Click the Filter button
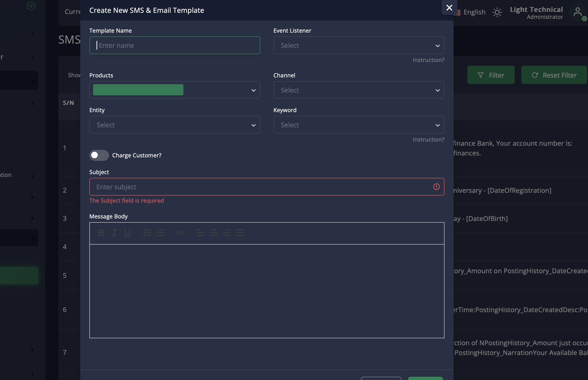This screenshot has width=588, height=380. [491, 75]
